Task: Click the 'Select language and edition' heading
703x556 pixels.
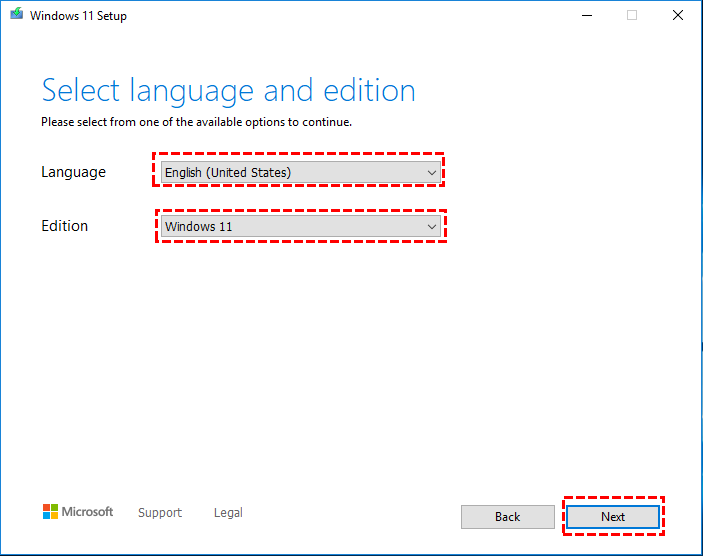Action: pos(228,91)
